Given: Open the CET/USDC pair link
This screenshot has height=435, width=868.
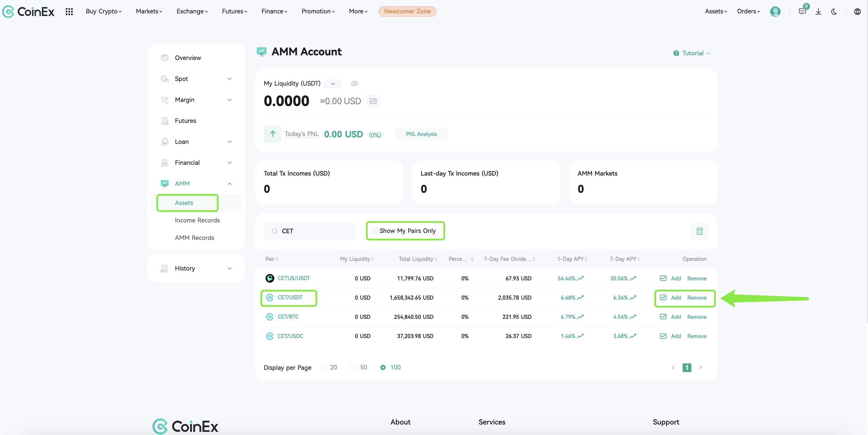Looking at the screenshot, I should pos(290,336).
